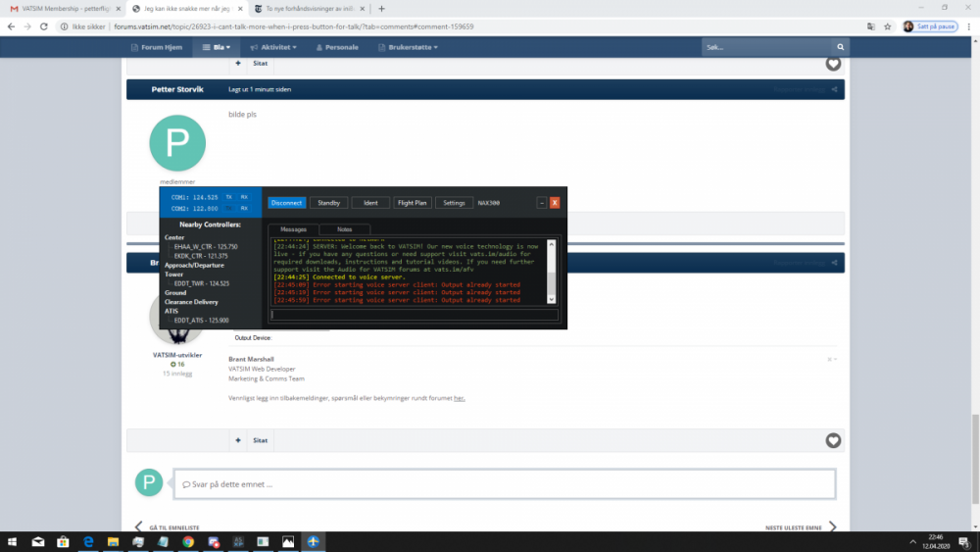Toggle COM1 RX in the vPilot panel
Image resolution: width=980 pixels, height=552 pixels.
click(244, 197)
